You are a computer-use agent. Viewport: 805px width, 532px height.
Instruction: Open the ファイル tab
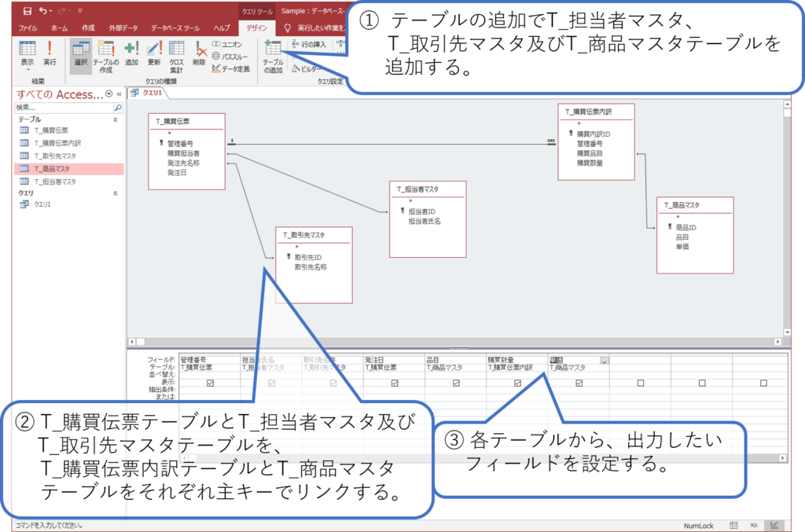28,28
